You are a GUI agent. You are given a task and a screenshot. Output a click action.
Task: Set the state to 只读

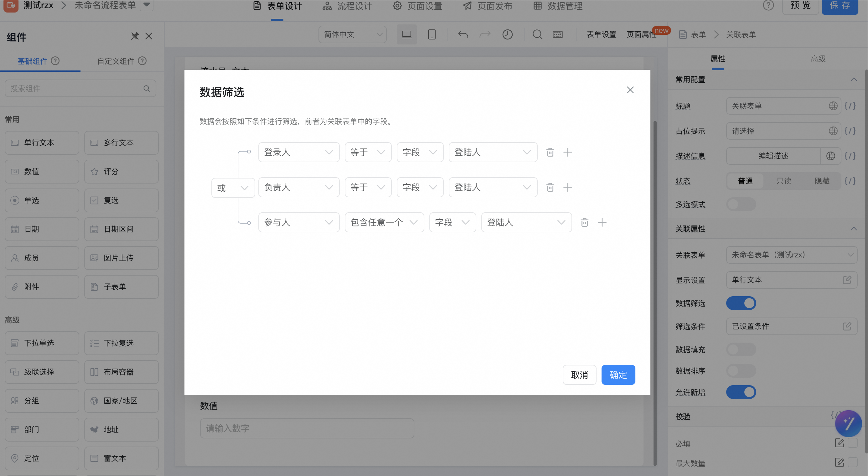click(x=784, y=181)
